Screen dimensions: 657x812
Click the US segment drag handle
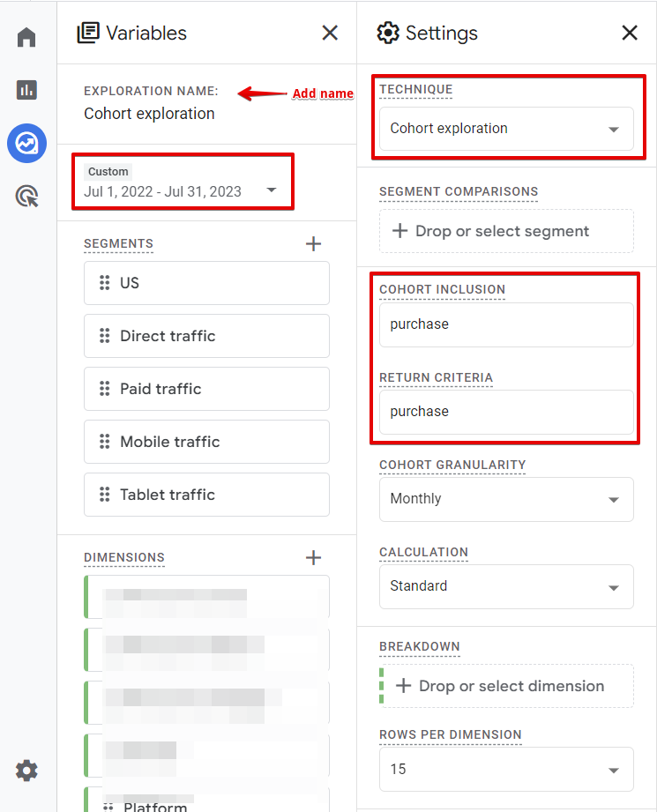tap(104, 283)
